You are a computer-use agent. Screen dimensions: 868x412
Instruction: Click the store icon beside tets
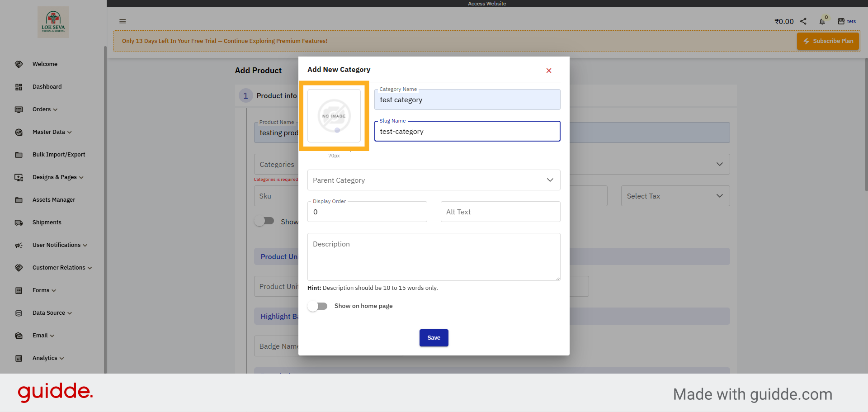tap(841, 21)
